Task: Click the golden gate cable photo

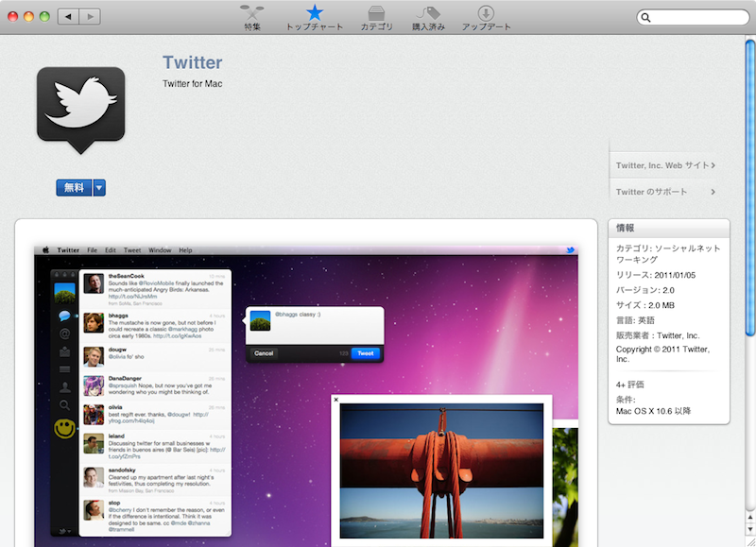Action: pyautogui.click(x=441, y=470)
